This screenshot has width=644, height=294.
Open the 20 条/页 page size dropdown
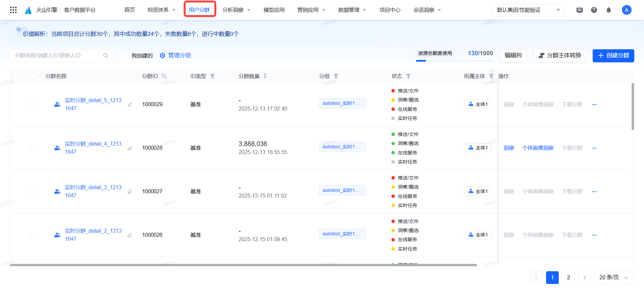613,278
